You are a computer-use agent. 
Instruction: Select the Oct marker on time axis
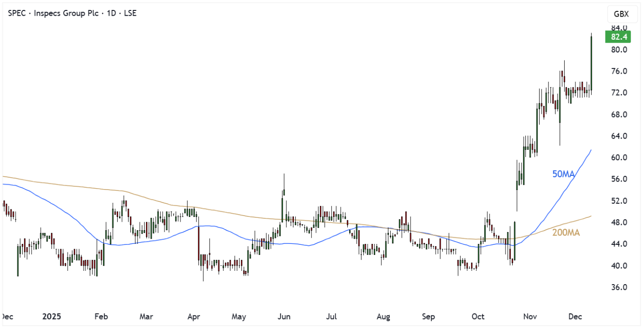pos(479,316)
